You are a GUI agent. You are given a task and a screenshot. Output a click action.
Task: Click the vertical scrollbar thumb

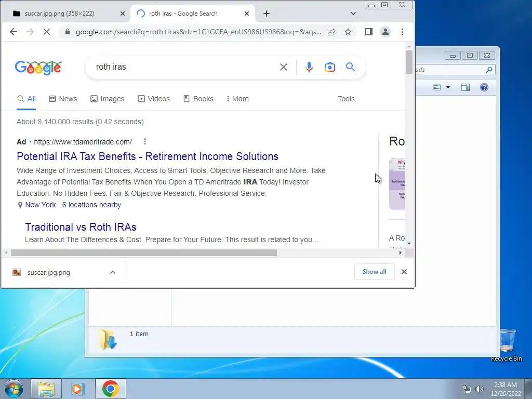(x=409, y=62)
